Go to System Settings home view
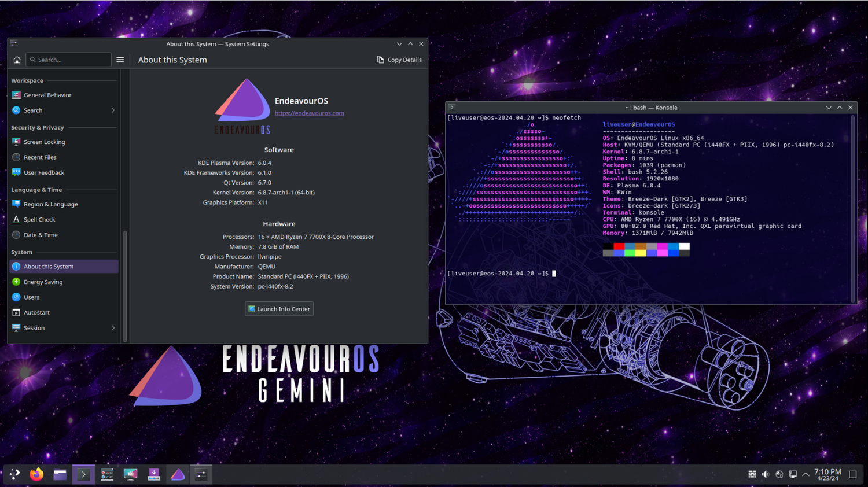 (x=17, y=60)
